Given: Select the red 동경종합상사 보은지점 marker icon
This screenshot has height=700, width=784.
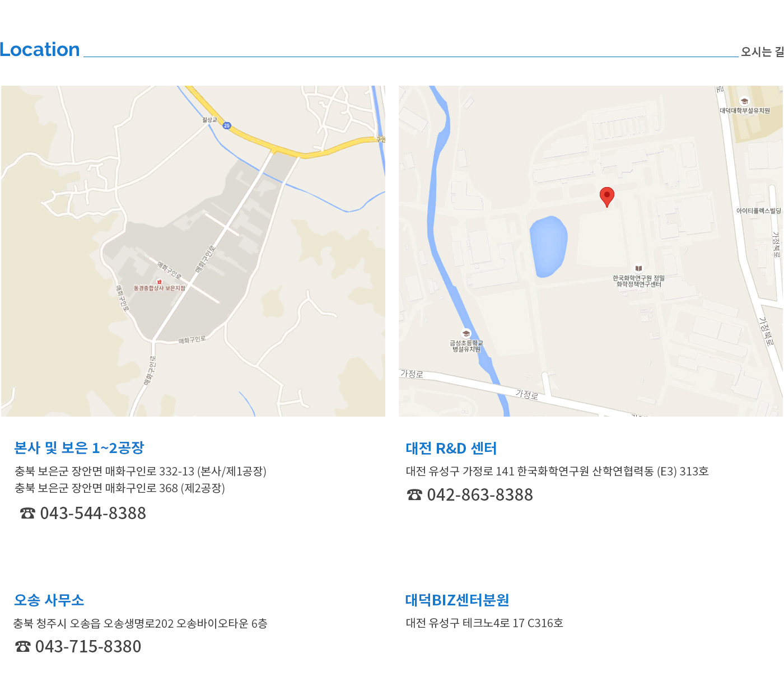Looking at the screenshot, I should pos(159,282).
